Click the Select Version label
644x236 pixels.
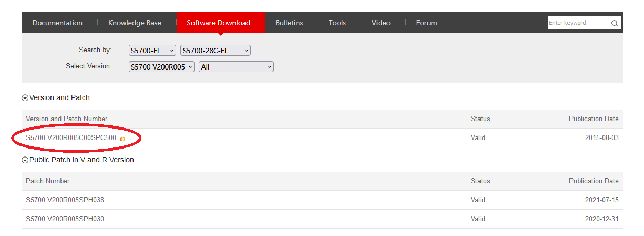(x=89, y=66)
